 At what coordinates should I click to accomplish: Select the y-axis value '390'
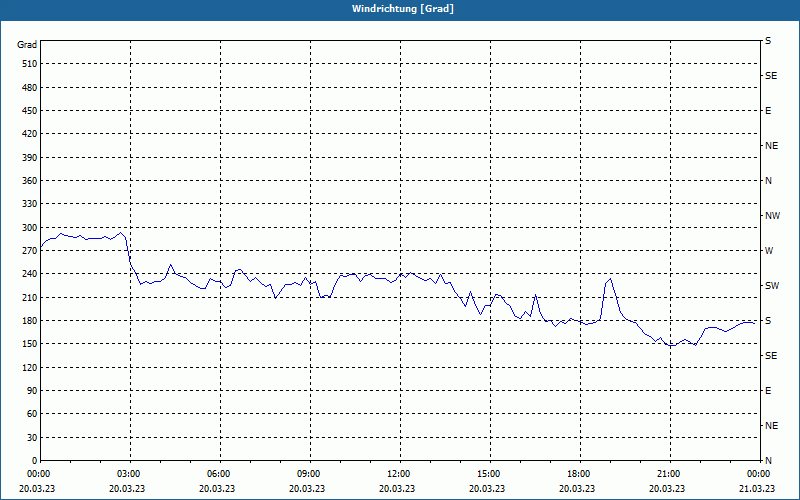30,158
